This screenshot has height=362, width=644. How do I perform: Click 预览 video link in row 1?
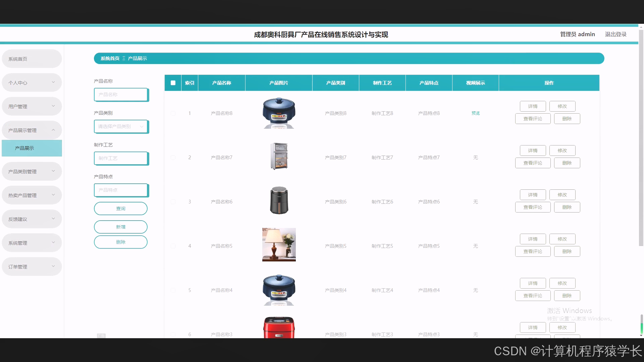coord(475,113)
